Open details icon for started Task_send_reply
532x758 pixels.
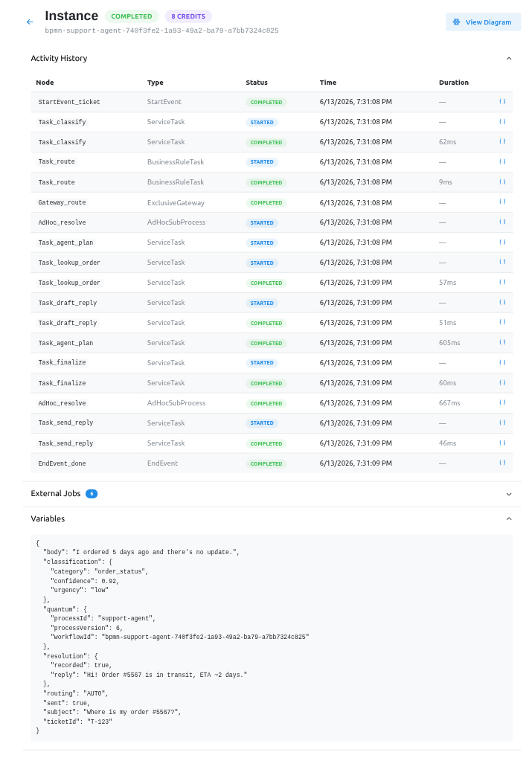[502, 423]
